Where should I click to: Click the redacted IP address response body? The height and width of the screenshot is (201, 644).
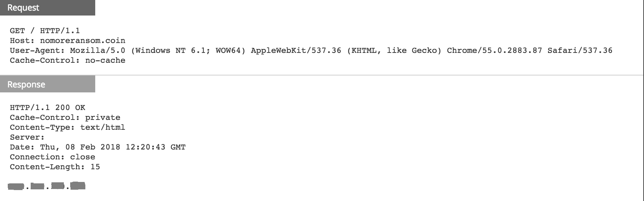click(47, 186)
